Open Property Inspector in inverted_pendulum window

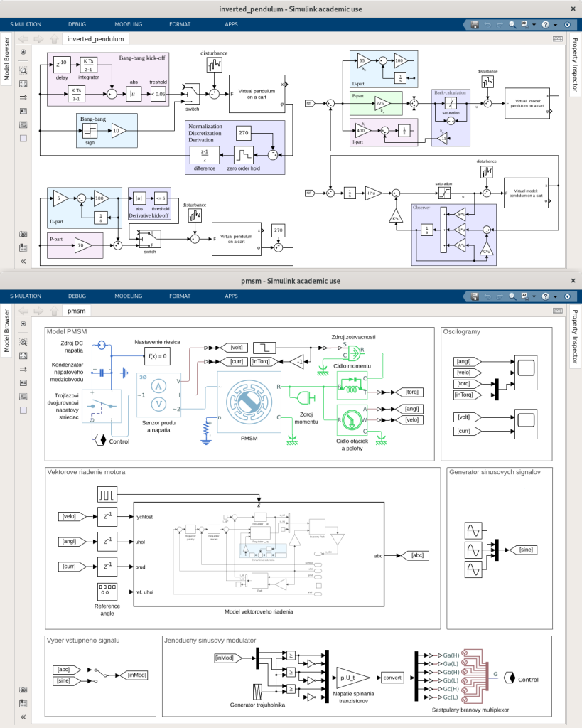click(x=575, y=63)
